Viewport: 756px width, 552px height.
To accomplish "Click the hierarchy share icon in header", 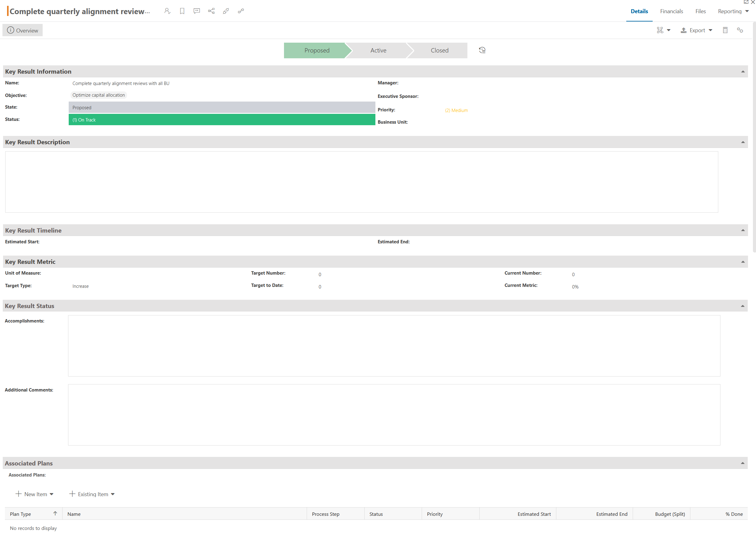I will click(x=211, y=11).
